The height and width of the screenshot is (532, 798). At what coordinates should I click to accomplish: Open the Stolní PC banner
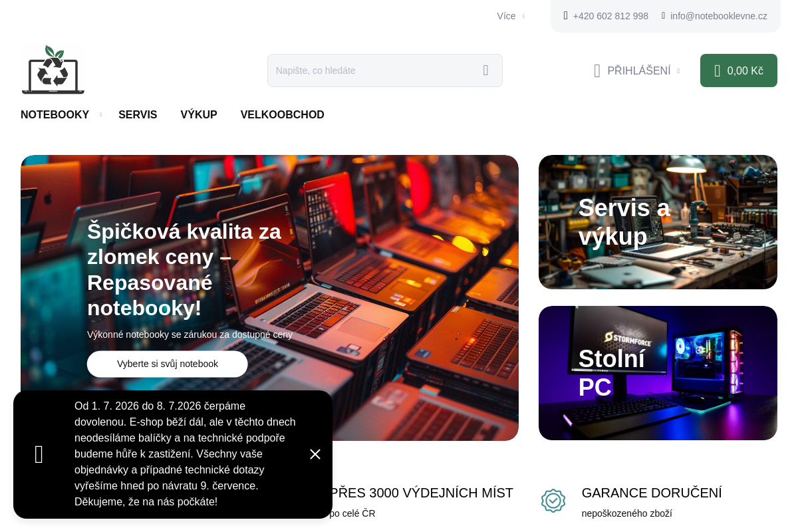click(658, 373)
